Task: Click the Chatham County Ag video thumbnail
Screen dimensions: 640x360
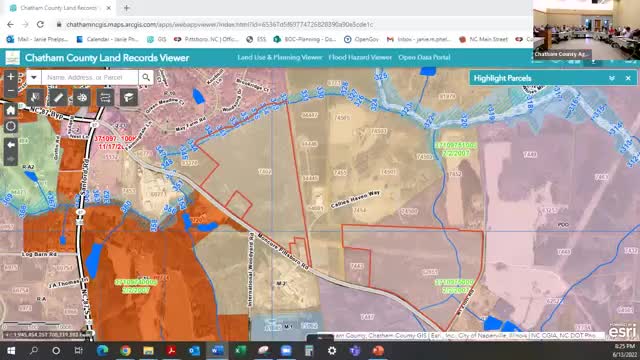Action: click(x=586, y=30)
